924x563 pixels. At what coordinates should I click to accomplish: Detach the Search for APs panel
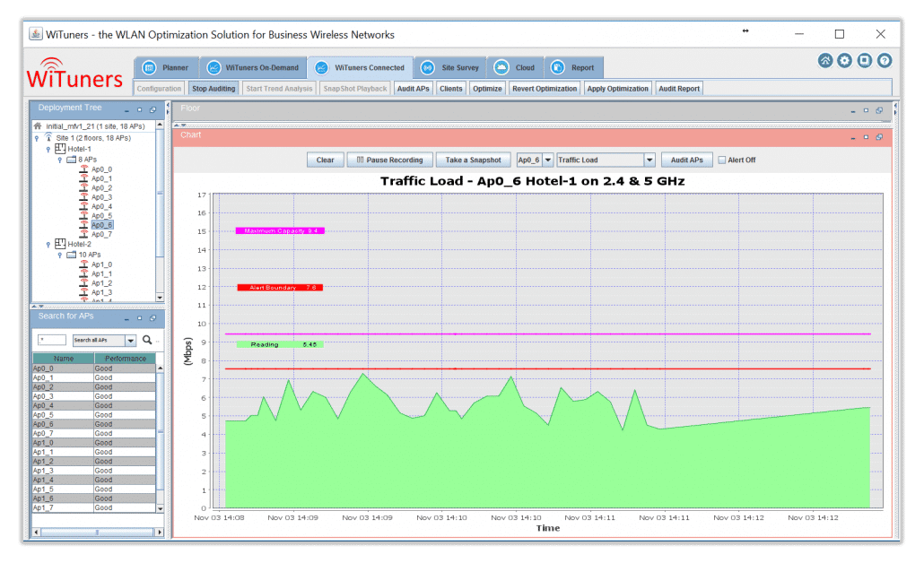[153, 318]
